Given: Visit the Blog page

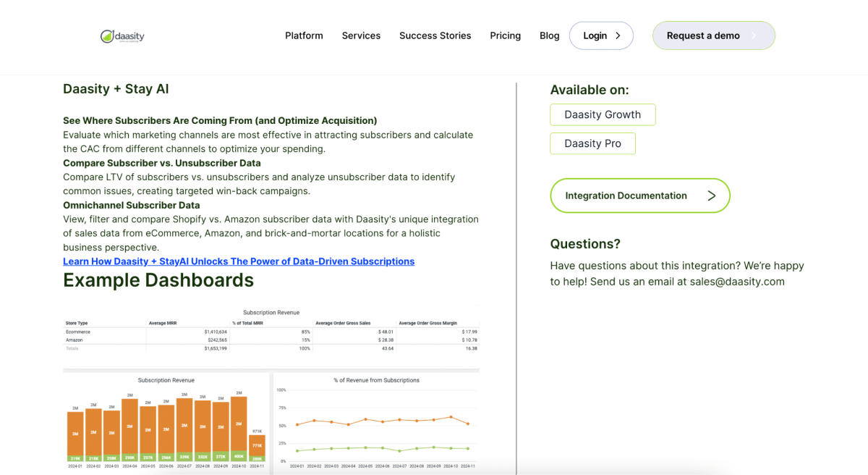Looking at the screenshot, I should [x=549, y=35].
